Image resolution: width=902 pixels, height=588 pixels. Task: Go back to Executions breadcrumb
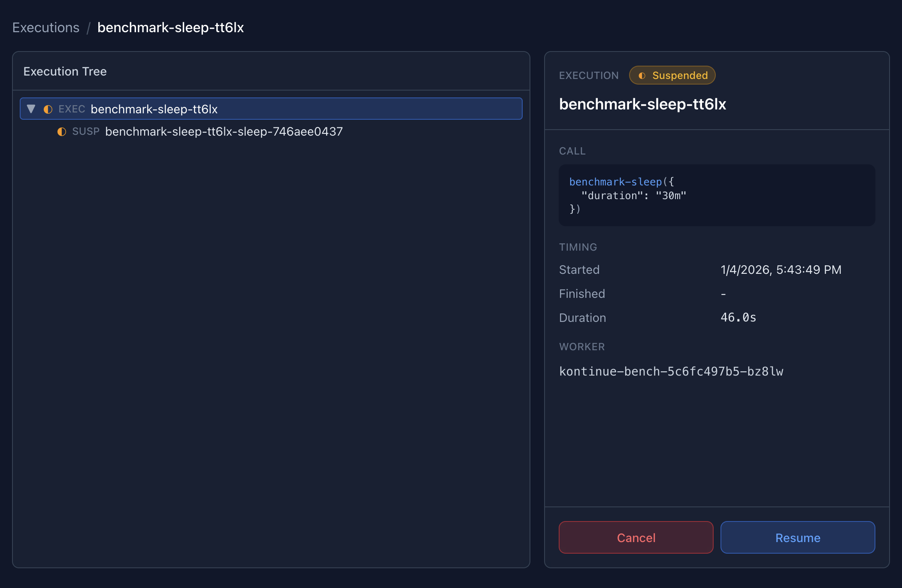pyautogui.click(x=46, y=27)
